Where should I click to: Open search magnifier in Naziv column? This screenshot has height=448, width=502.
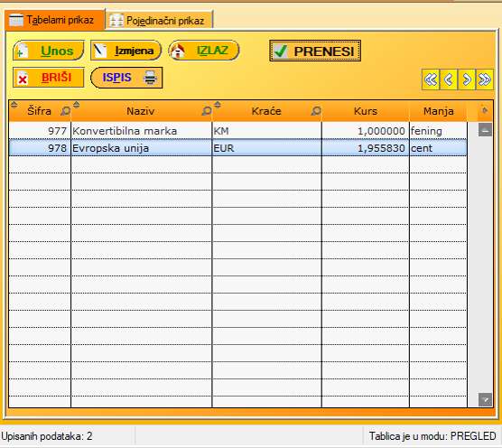207,111
